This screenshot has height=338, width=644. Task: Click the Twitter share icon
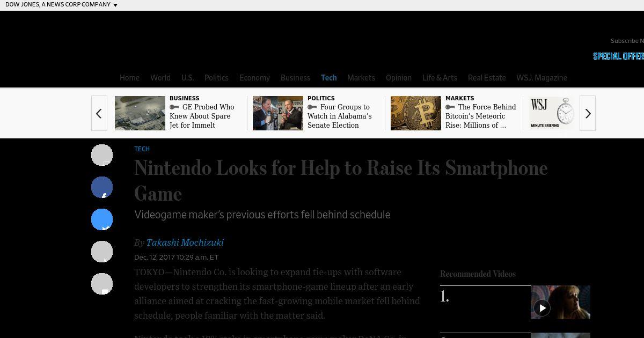102,219
